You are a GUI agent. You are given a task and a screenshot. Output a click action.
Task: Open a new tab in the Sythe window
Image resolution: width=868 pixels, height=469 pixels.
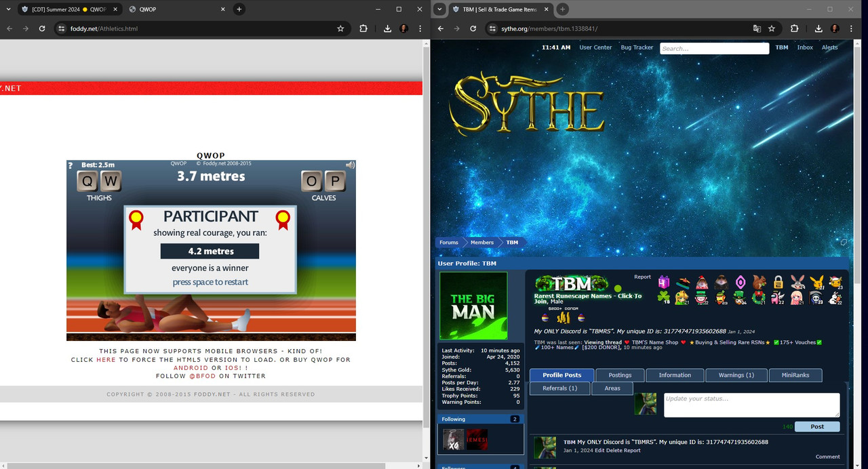(x=562, y=9)
